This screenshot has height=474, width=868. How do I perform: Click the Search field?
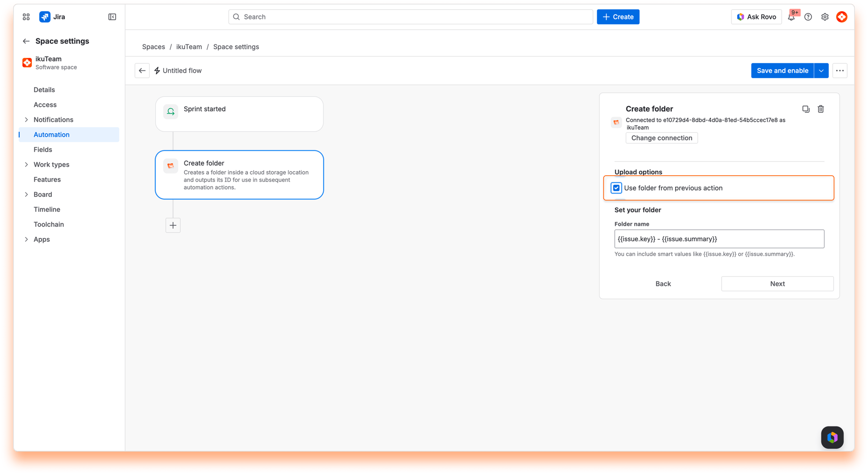coord(411,17)
